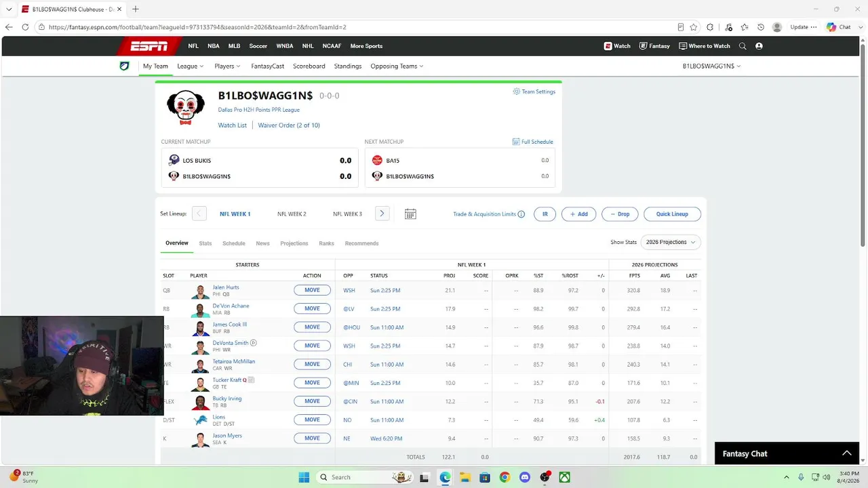Click Jalen Hurts' player headshot
This screenshot has width=868, height=488.
200,291
